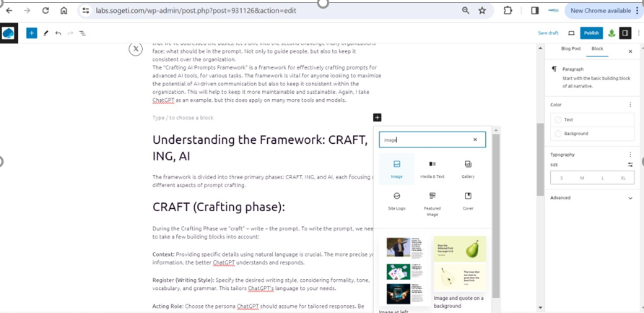644x313 pixels.
Task: Choose font size XL
Action: coord(623,178)
